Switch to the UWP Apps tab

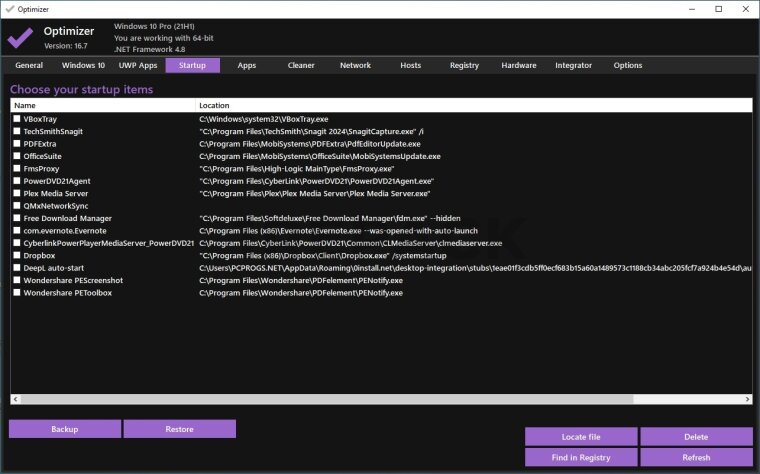point(138,65)
